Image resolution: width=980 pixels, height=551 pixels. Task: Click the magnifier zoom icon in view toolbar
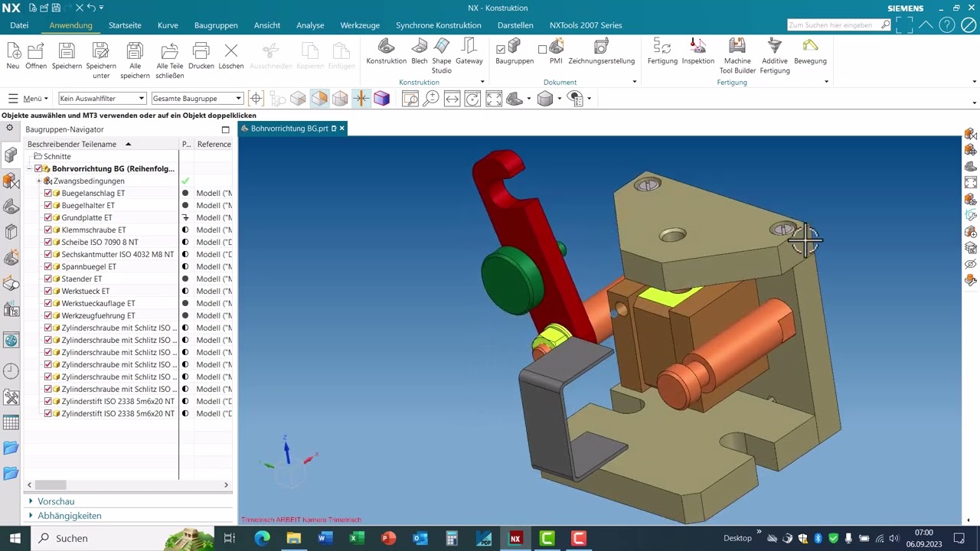[431, 99]
